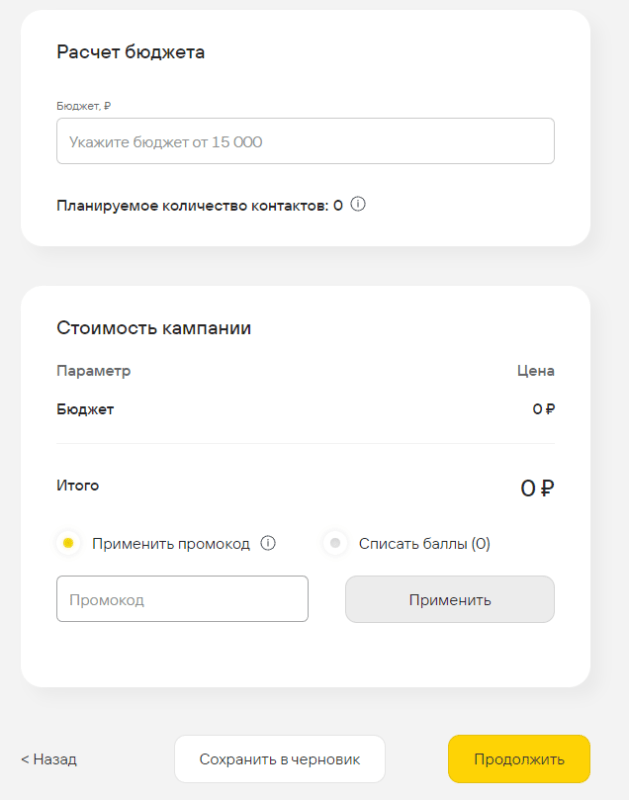Image resolution: width=629 pixels, height=800 pixels.
Task: Click the Сохранить в черновик button
Action: [279, 759]
